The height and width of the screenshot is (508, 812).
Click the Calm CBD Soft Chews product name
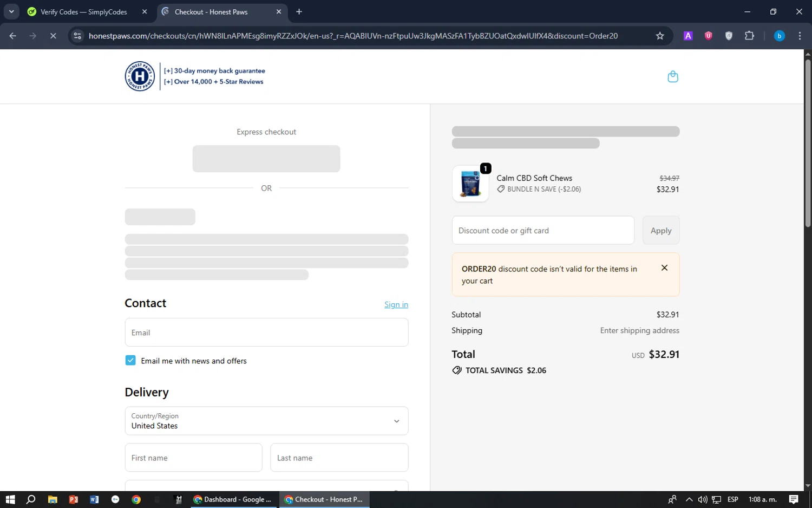[534, 178]
